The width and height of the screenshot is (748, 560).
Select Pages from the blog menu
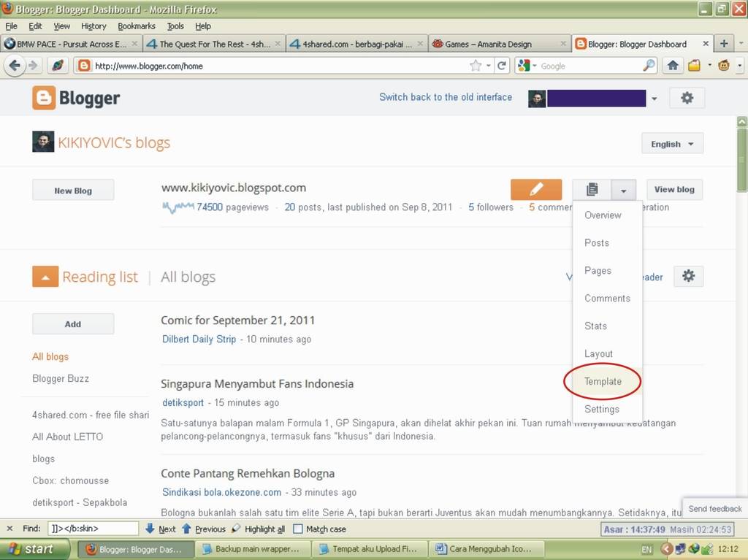tap(598, 270)
